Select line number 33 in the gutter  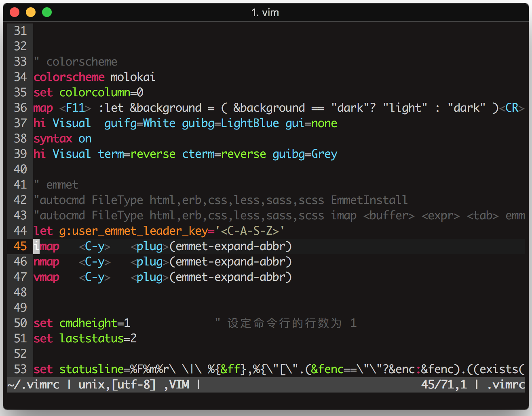(20, 62)
